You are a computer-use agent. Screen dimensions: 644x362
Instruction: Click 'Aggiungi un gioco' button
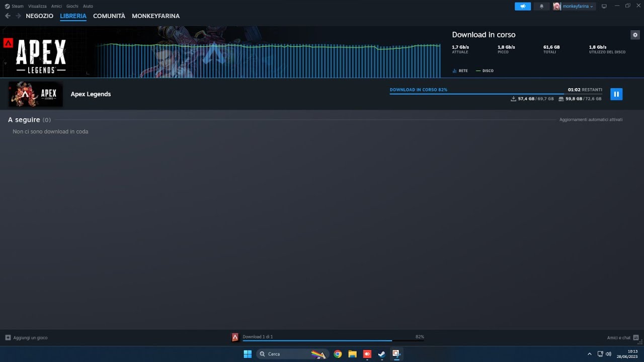26,338
